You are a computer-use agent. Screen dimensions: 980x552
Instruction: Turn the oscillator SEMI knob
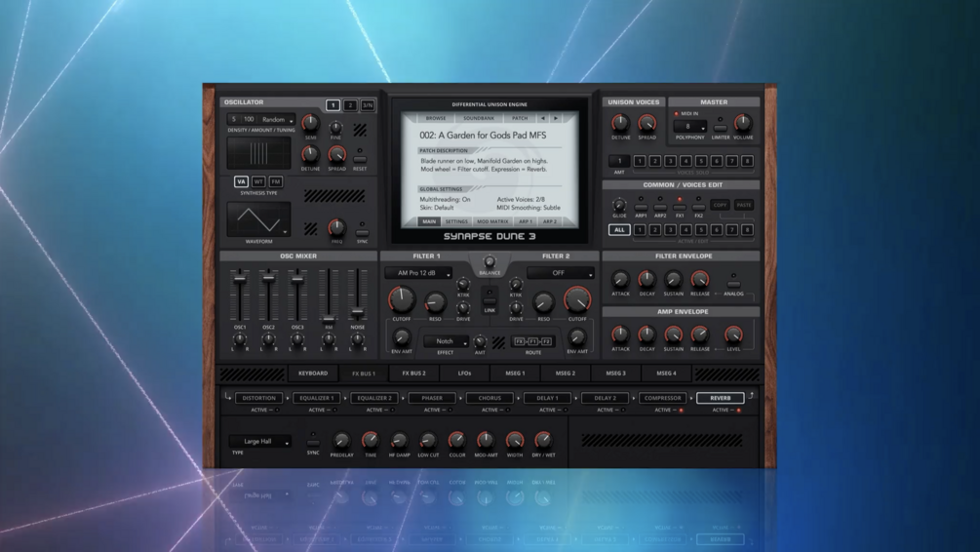[x=310, y=123]
